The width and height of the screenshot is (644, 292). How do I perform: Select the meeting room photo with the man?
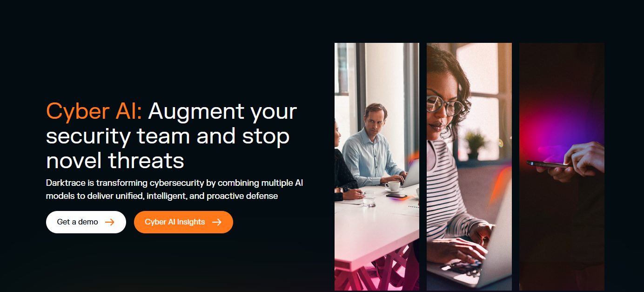[377, 167]
